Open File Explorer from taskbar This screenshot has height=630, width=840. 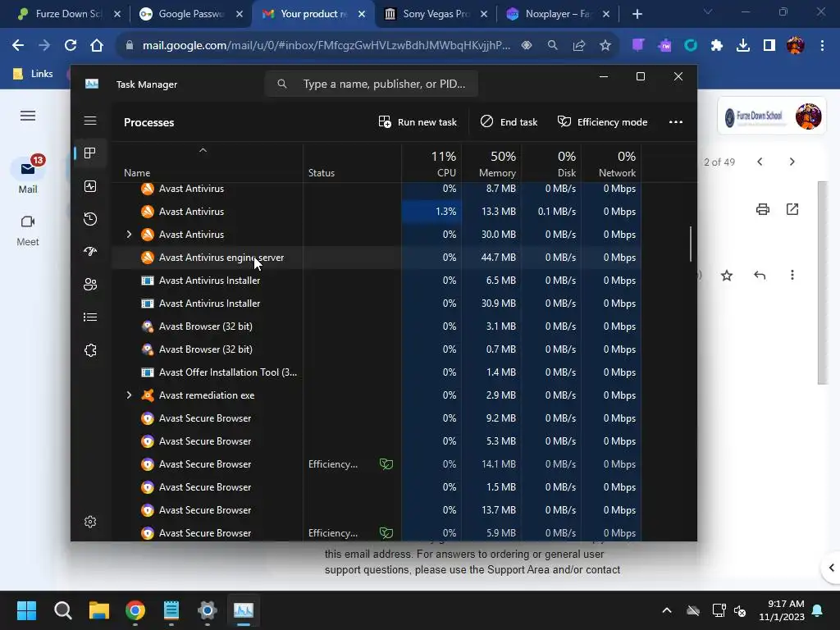tap(99, 610)
